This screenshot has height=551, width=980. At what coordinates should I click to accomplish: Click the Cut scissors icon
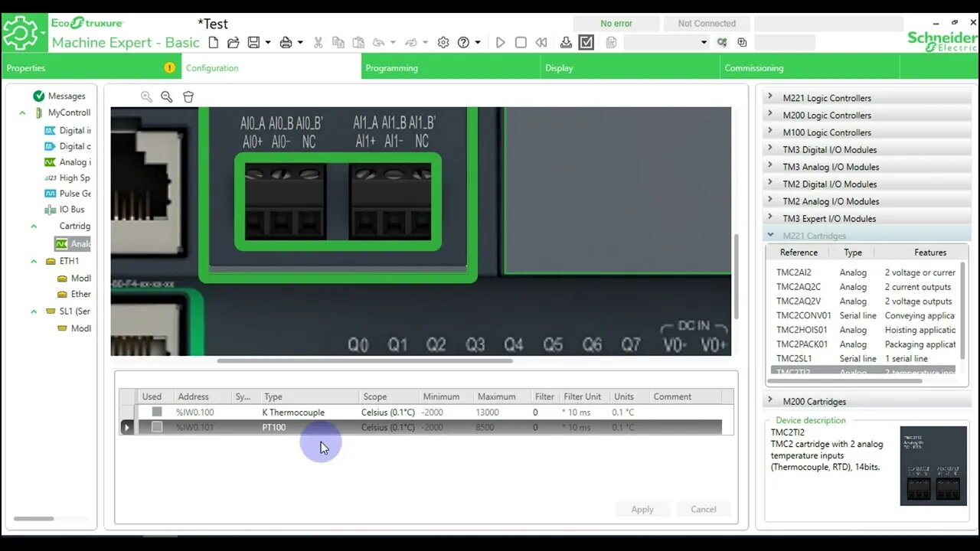(x=318, y=43)
